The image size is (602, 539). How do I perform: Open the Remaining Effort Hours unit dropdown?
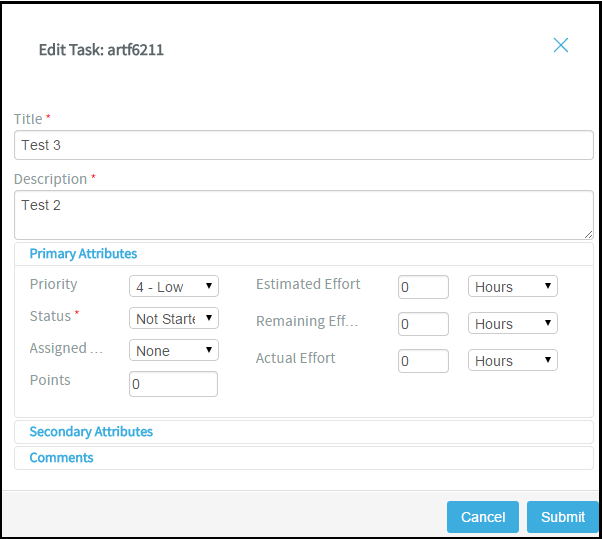tap(513, 323)
